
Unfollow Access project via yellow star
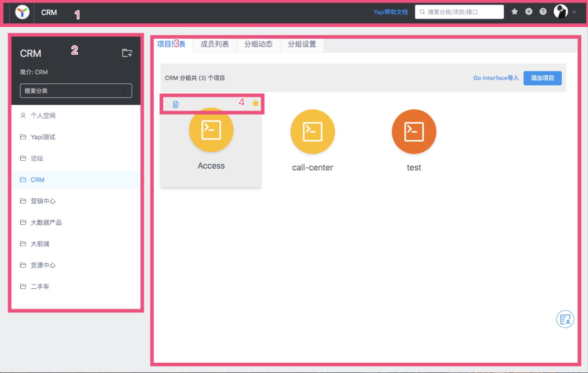(255, 103)
